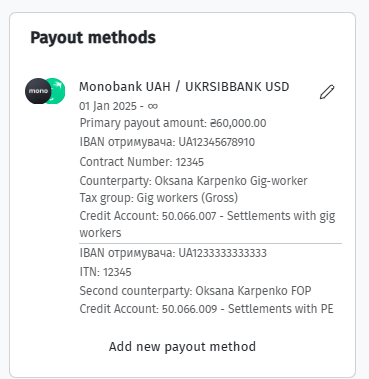Click the Contract Number 12345 line
Image resolution: width=369 pixels, height=379 pixels.
point(142,162)
